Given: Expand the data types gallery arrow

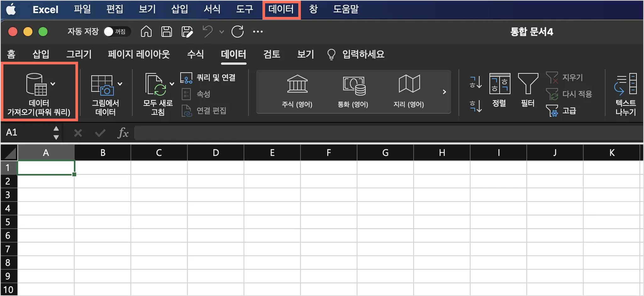Looking at the screenshot, I should (x=444, y=92).
